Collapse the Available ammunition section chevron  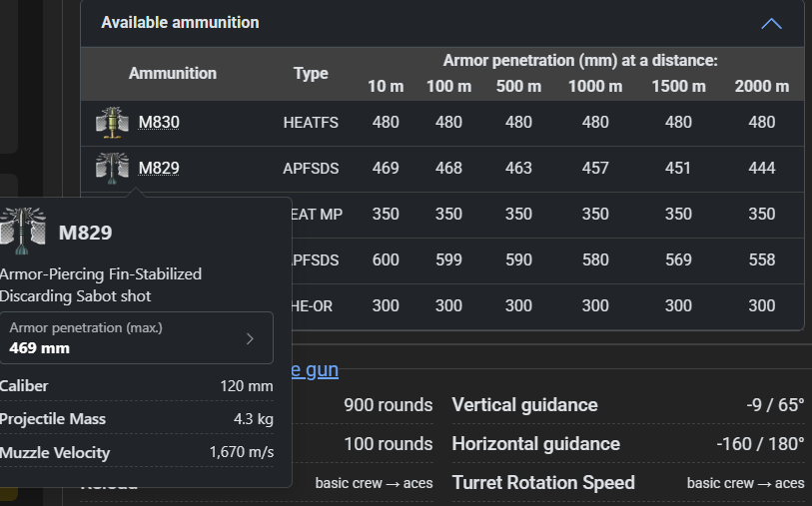pos(771,23)
